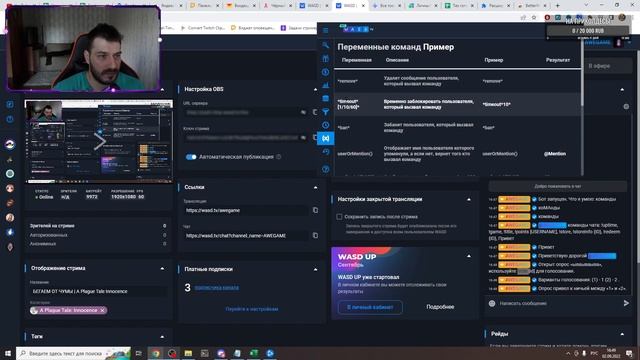640x360 pixels.
Task: Click the info icon next to Автоматическая публикация
Action: [x=278, y=157]
